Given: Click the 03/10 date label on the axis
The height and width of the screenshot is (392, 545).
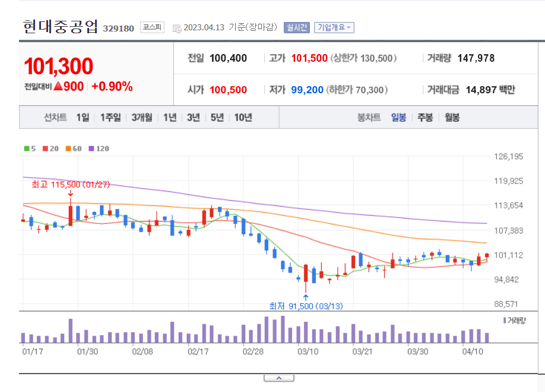Looking at the screenshot, I should tap(308, 352).
